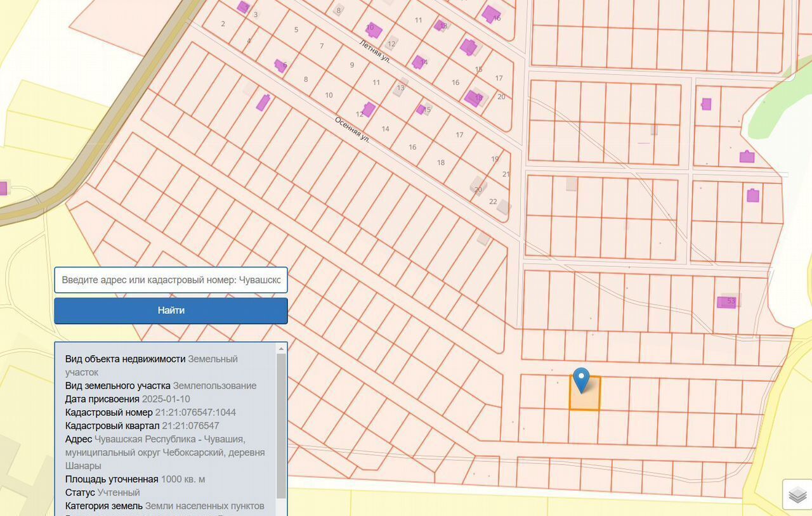Viewport: 812px width, 516px height.
Task: Click the Осенняя ул. street label
Action: [352, 130]
